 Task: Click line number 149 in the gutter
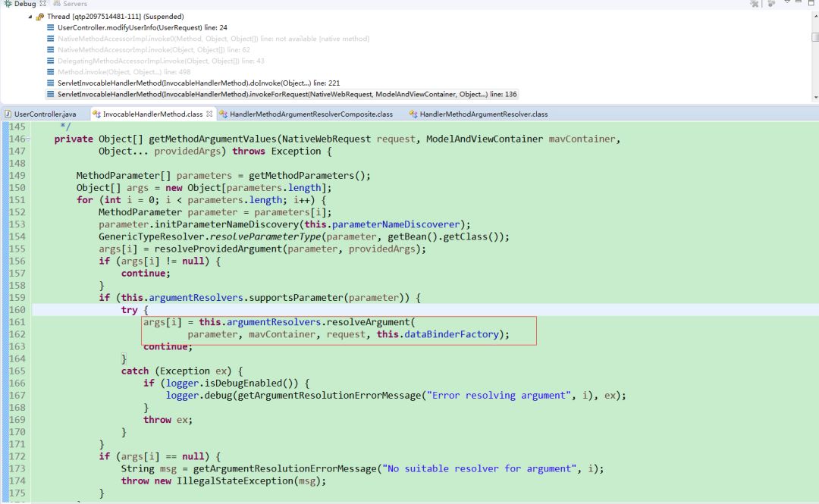coord(17,176)
